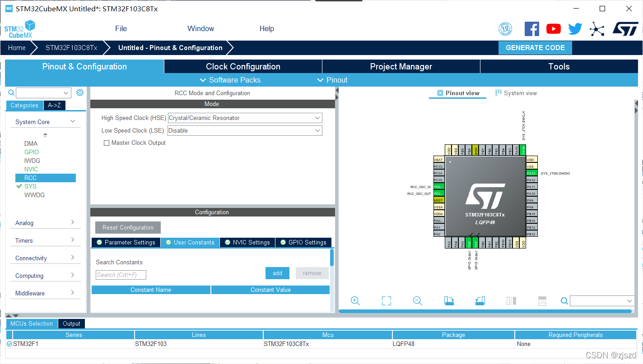The height and width of the screenshot is (364, 643).
Task: Select pin PA6 on the chip
Action: tap(469, 243)
